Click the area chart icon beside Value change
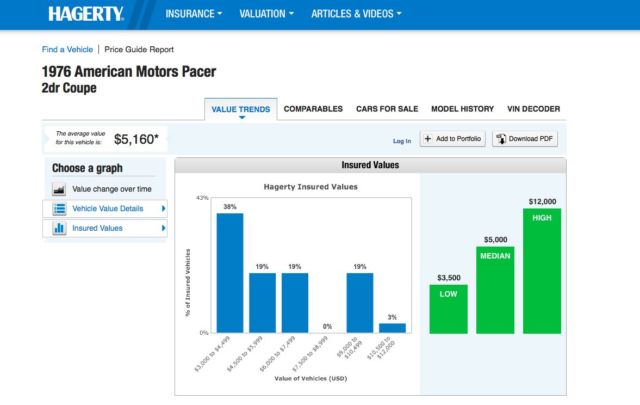The image size is (640, 405). 59,189
